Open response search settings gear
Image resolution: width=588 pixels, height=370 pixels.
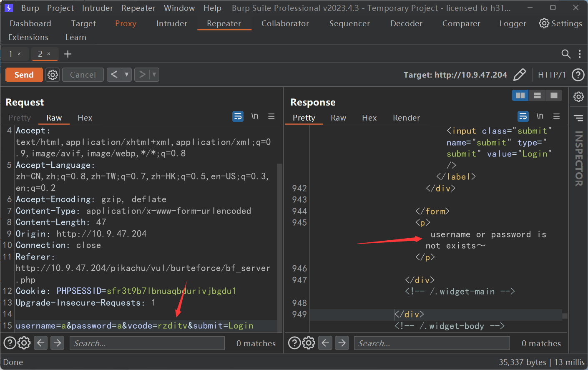pos(309,343)
